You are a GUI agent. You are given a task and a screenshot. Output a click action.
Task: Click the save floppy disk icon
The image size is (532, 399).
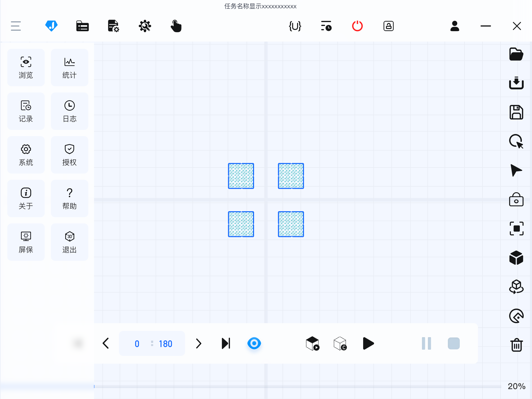pos(516,112)
